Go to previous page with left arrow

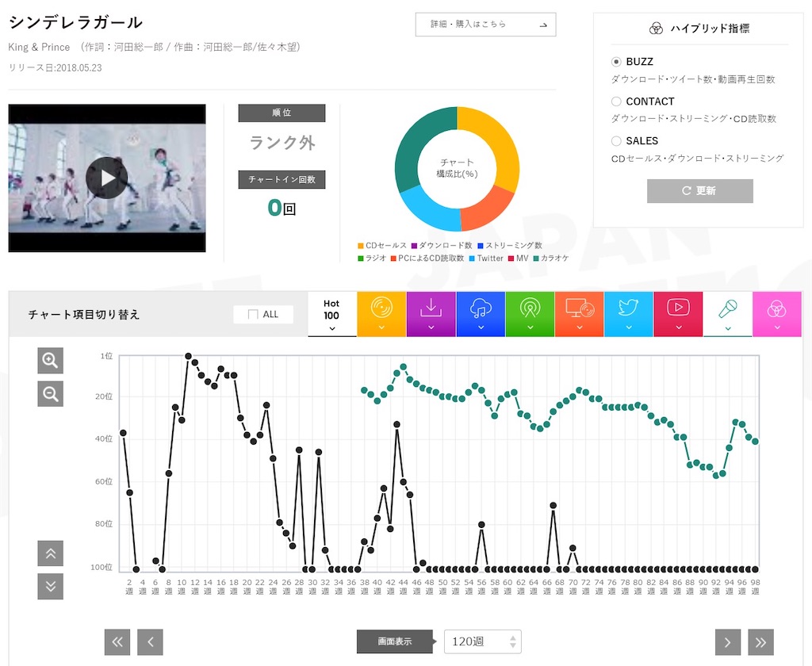pos(150,642)
